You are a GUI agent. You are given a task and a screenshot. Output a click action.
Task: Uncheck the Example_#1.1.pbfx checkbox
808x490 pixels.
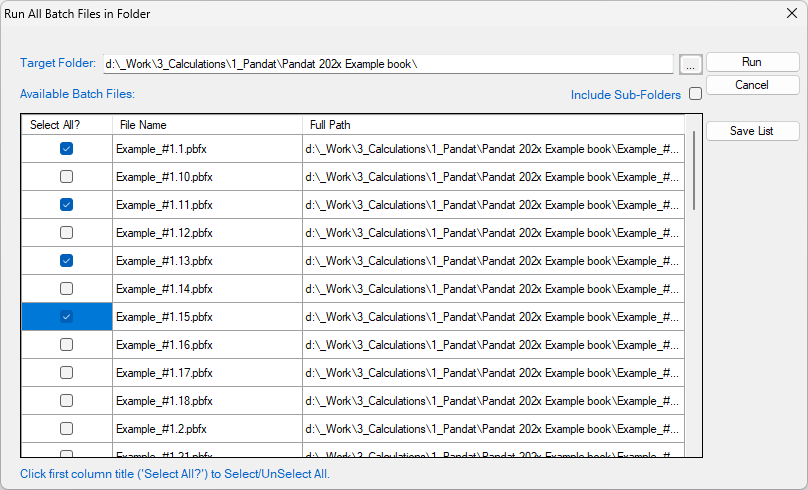click(67, 149)
